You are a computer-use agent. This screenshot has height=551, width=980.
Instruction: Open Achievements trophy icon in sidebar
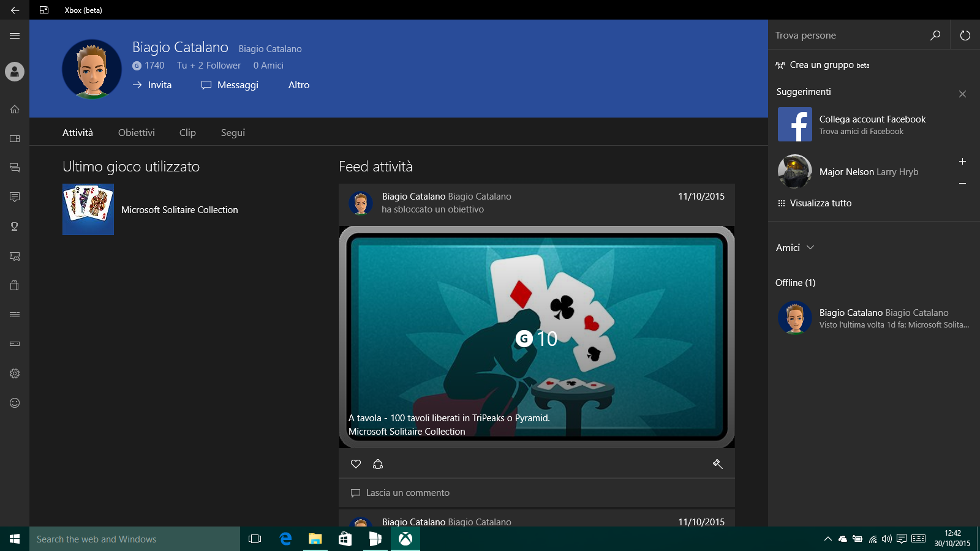[x=15, y=227]
